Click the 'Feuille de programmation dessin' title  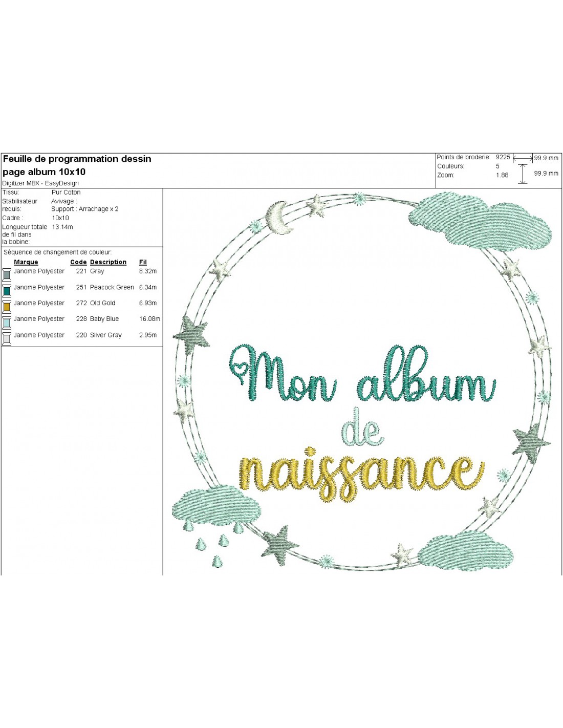tap(77, 159)
